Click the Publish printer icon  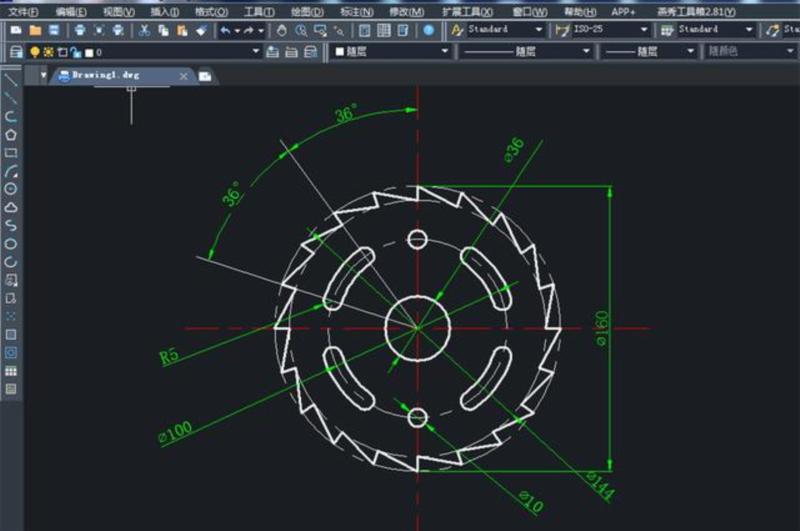point(118,31)
